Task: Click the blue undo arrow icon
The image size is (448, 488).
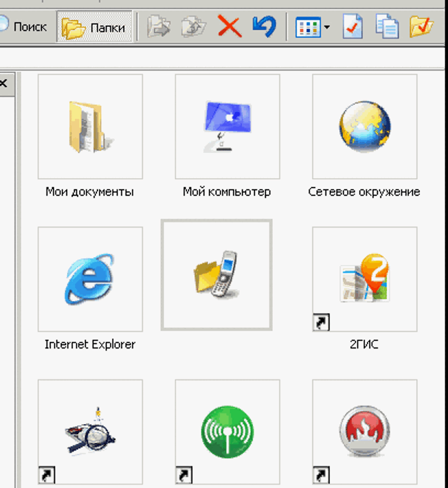Action: click(x=264, y=26)
